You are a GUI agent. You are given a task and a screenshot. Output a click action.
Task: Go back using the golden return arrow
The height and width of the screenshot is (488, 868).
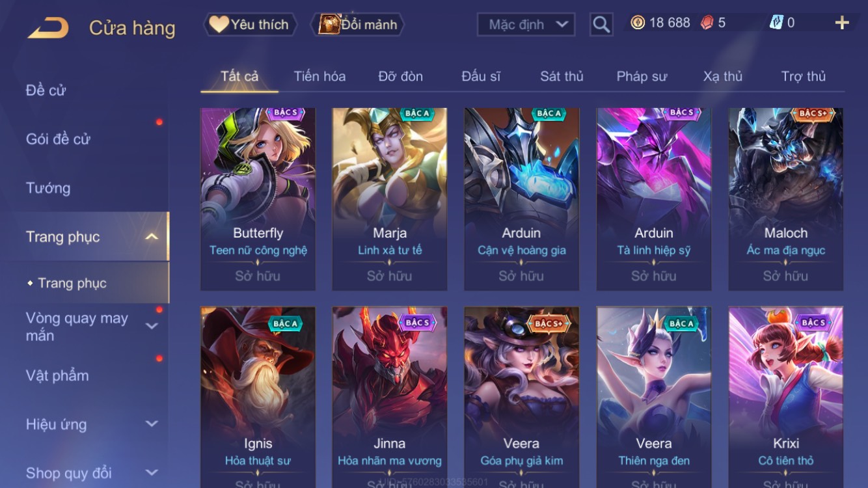[48, 28]
